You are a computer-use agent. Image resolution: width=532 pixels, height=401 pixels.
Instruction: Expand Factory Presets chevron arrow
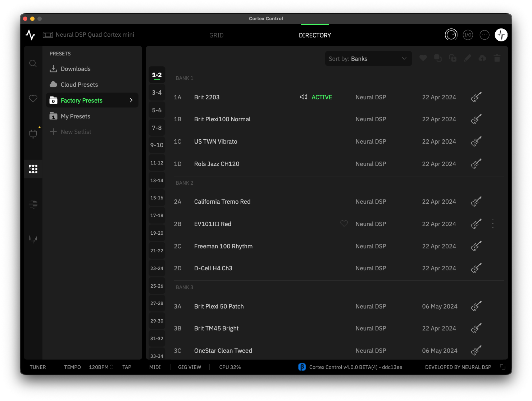tap(131, 100)
